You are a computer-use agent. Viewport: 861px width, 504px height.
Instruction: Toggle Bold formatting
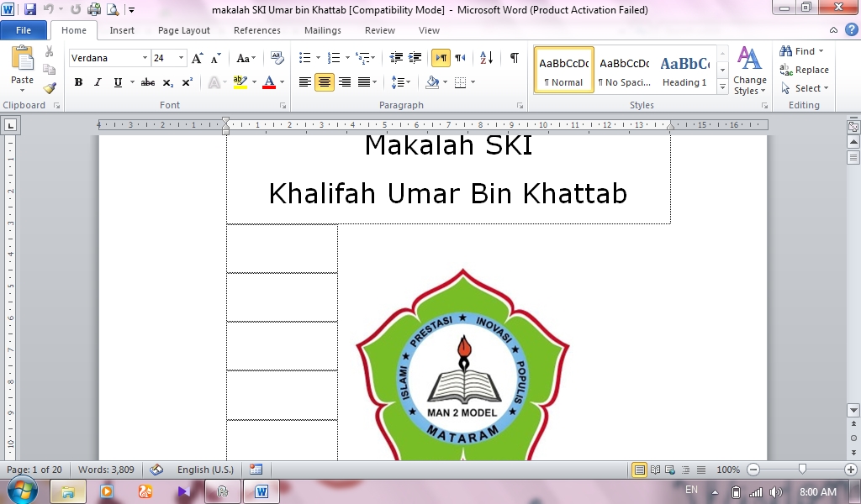pyautogui.click(x=78, y=82)
